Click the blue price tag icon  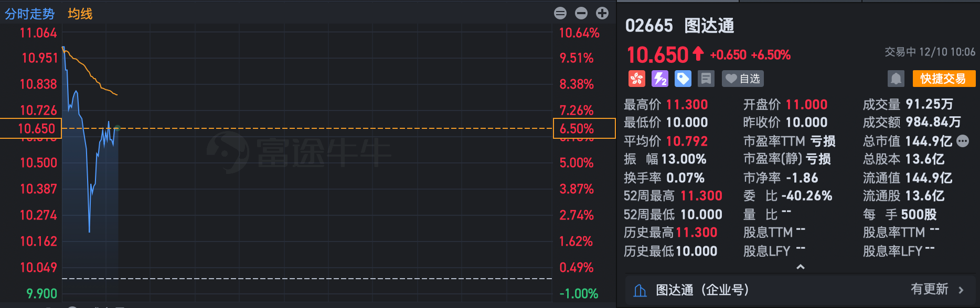[683, 79]
